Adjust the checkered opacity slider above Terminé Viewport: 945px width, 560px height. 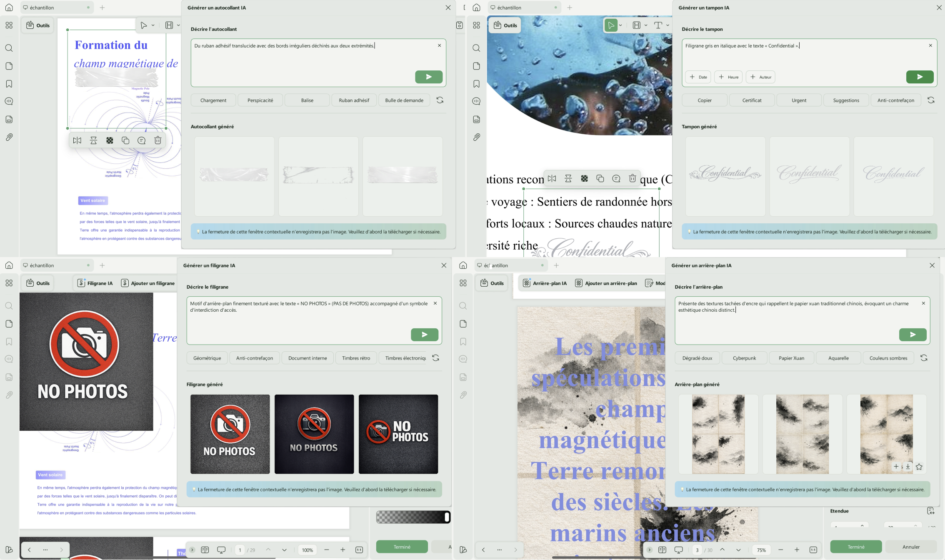point(447,517)
